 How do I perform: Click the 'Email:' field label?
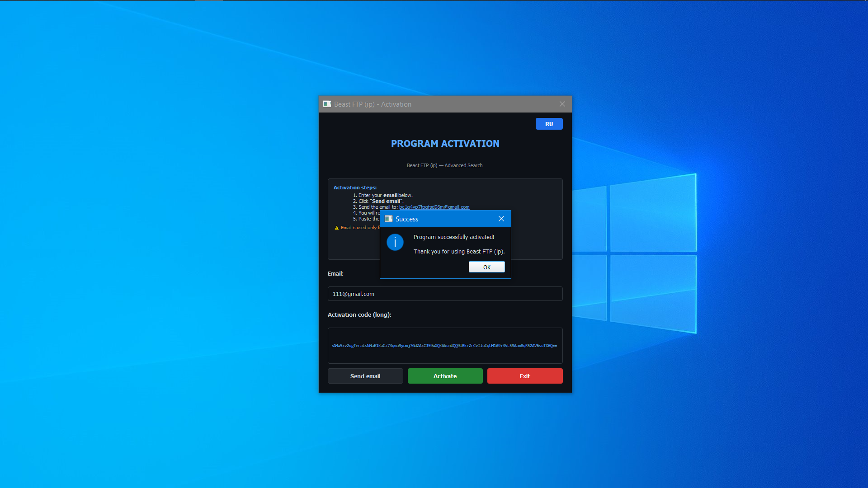[x=335, y=273]
